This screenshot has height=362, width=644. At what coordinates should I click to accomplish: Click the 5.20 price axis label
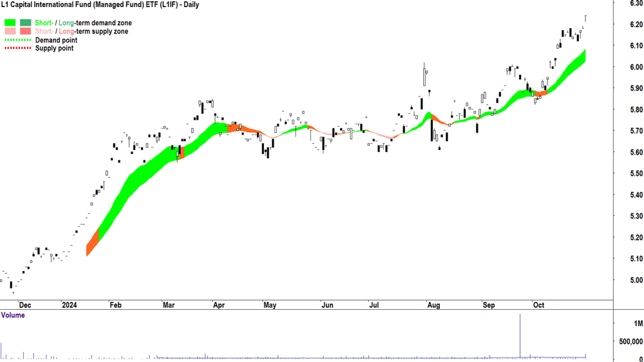click(636, 238)
